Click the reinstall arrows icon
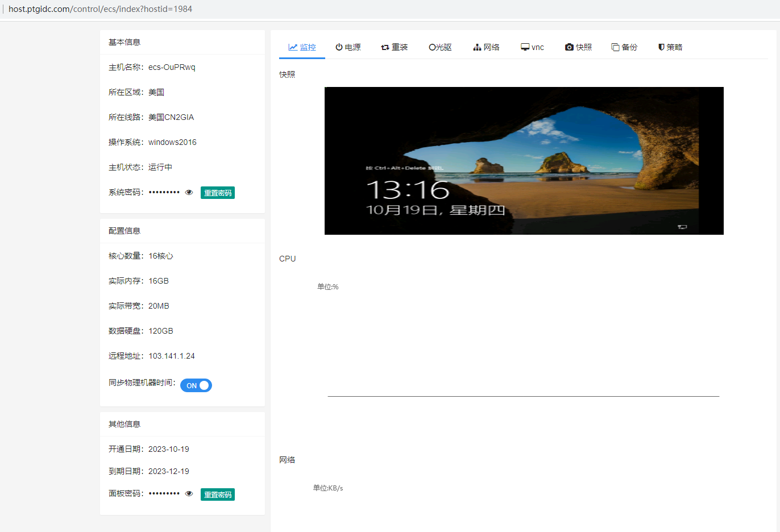The image size is (780, 532). 385,47
